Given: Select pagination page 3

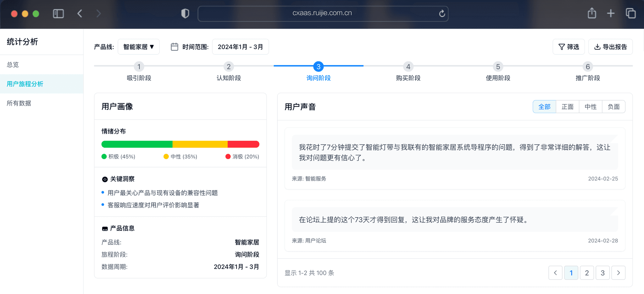Looking at the screenshot, I should (602, 273).
